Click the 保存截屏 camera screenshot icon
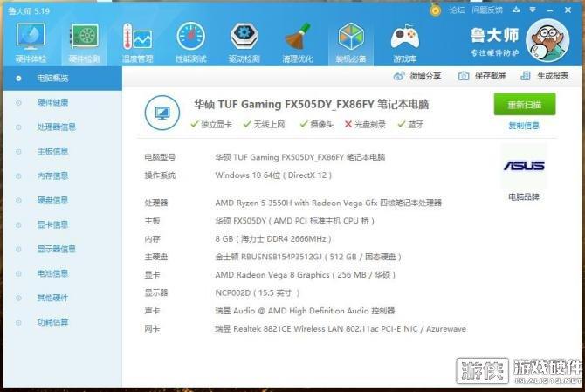 [463, 77]
